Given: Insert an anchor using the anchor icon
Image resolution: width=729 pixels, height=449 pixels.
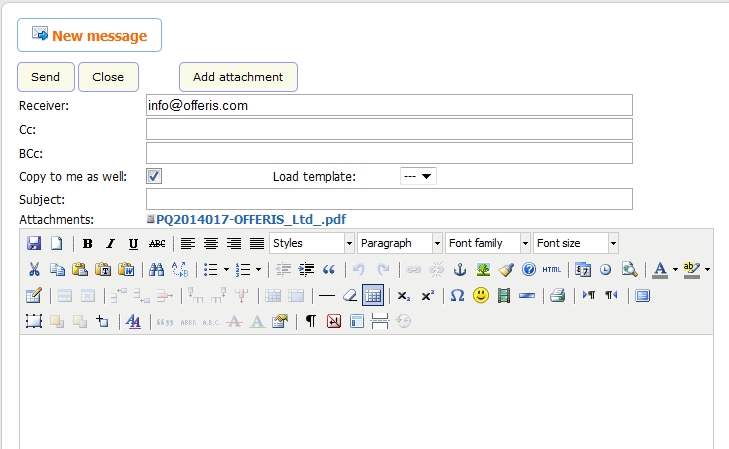Looking at the screenshot, I should click(x=461, y=269).
